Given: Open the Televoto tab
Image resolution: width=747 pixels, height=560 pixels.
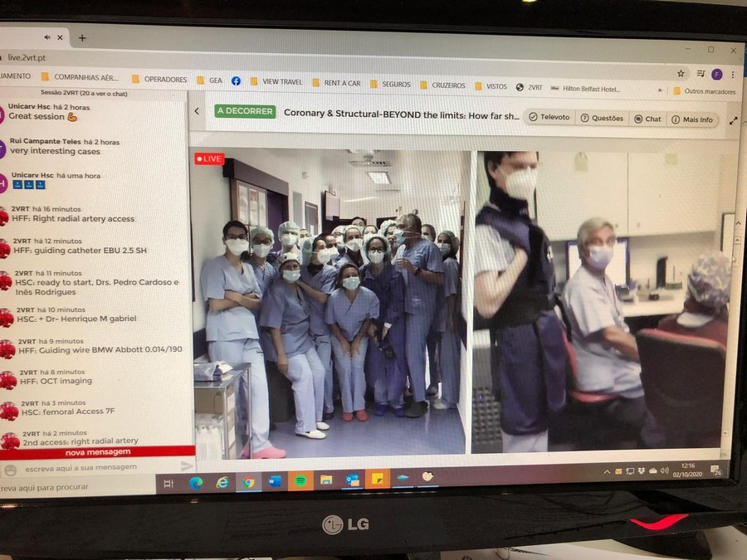Looking at the screenshot, I should pos(549,117).
